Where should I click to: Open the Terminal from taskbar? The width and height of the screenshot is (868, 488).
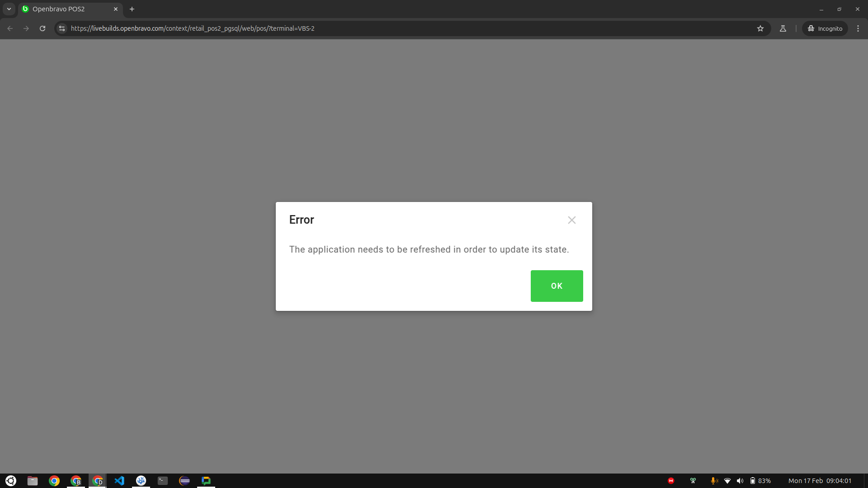point(163,481)
